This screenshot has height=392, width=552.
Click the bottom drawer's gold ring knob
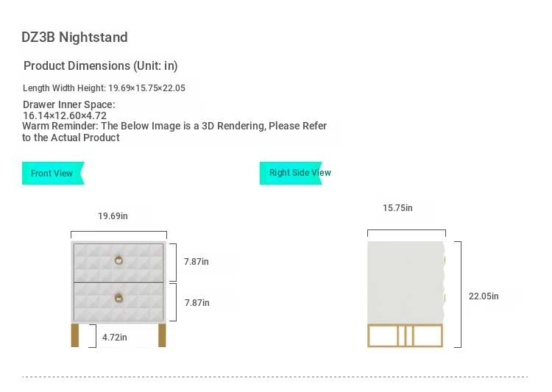click(118, 298)
